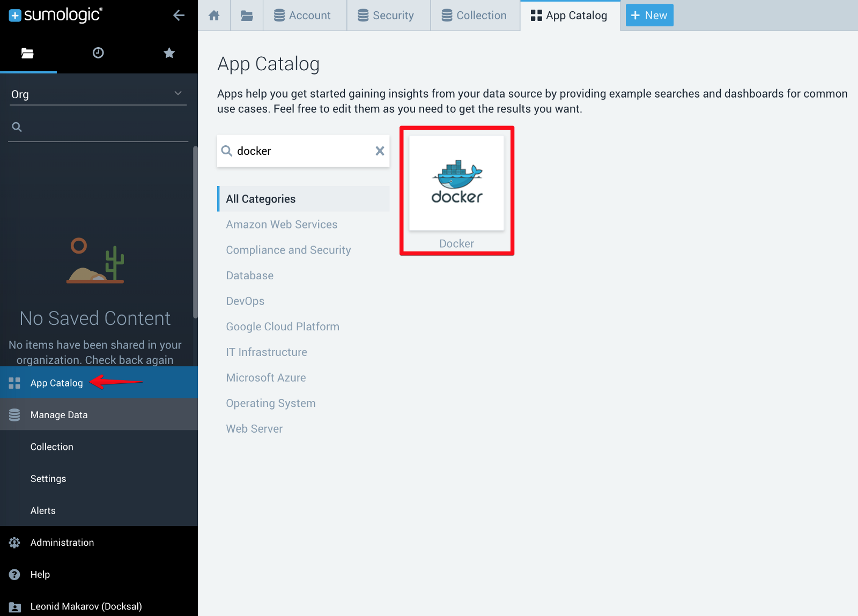Click the Administration gear icon
This screenshot has height=616, width=858.
point(14,543)
